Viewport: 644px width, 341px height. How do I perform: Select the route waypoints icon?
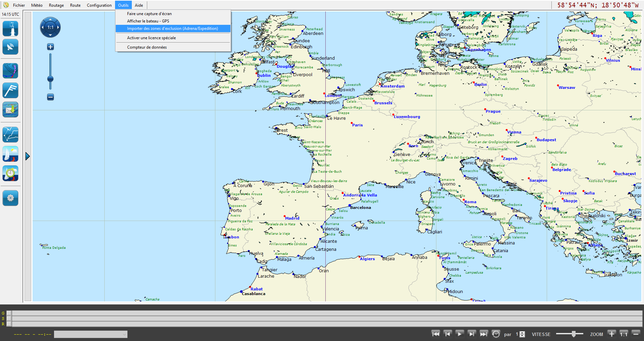click(x=10, y=134)
